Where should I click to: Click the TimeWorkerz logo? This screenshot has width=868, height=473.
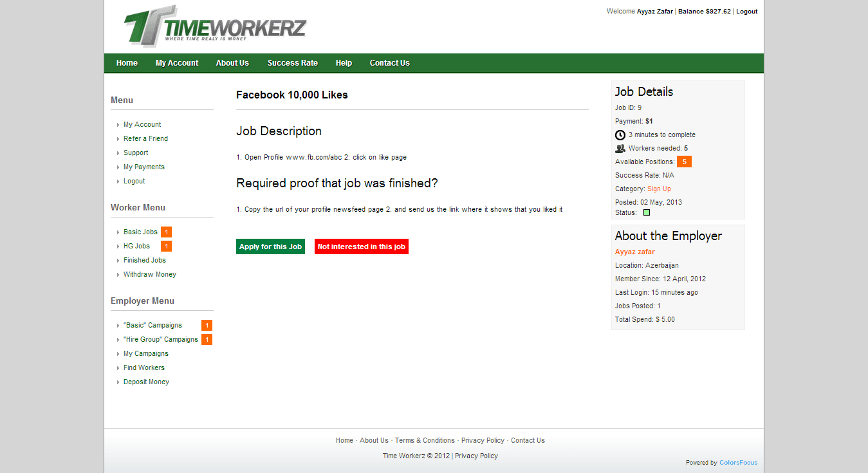point(216,26)
